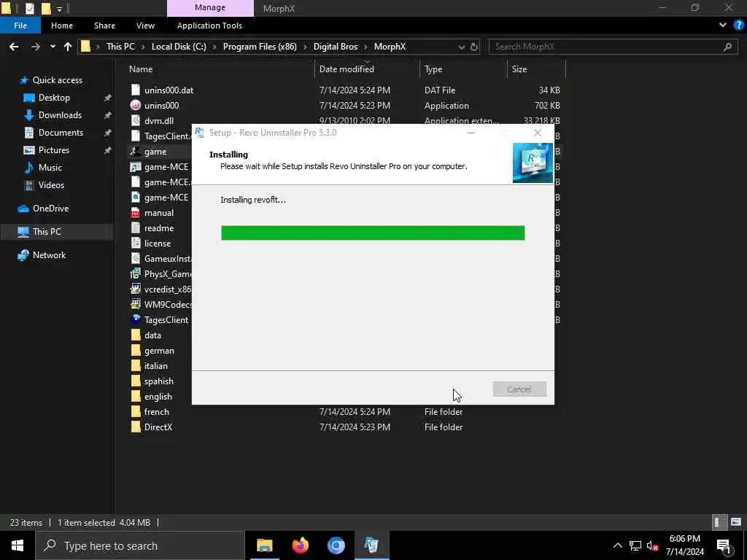
Task: Select the readme file icon
Action: click(136, 228)
